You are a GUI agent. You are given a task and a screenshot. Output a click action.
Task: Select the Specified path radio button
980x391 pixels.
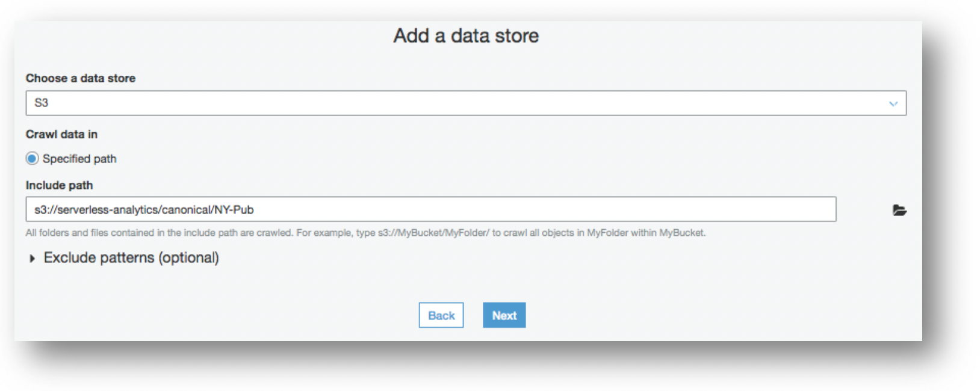[32, 159]
